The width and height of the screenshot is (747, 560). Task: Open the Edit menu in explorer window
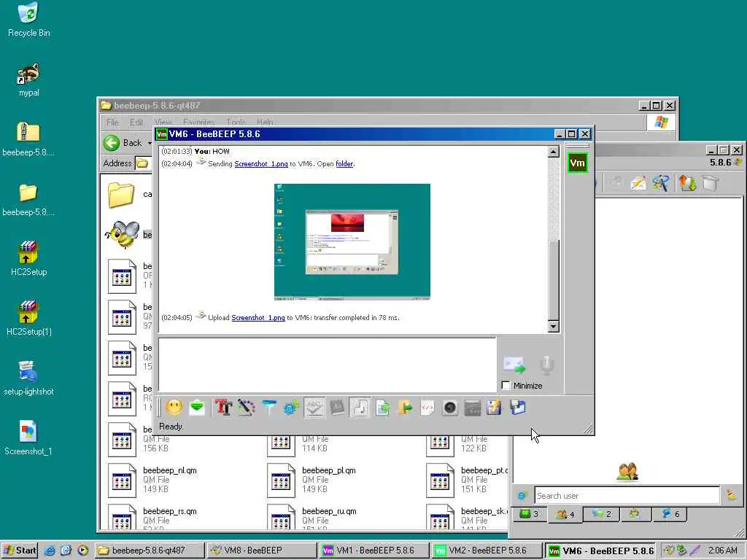pos(136,122)
